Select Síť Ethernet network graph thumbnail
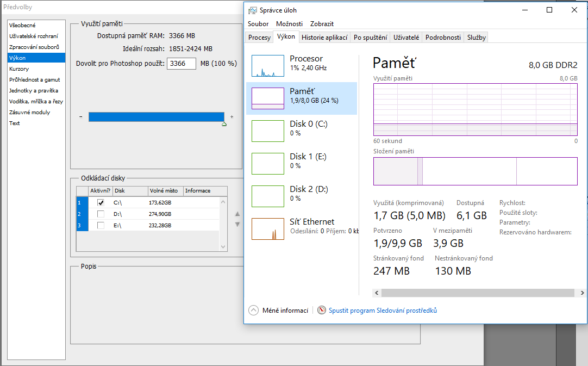The height and width of the screenshot is (366, 588). (267, 229)
